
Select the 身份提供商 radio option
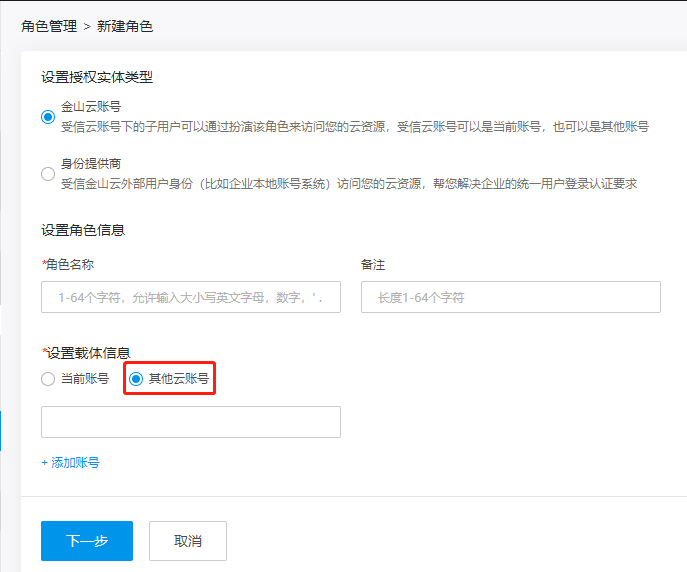pyautogui.click(x=48, y=174)
